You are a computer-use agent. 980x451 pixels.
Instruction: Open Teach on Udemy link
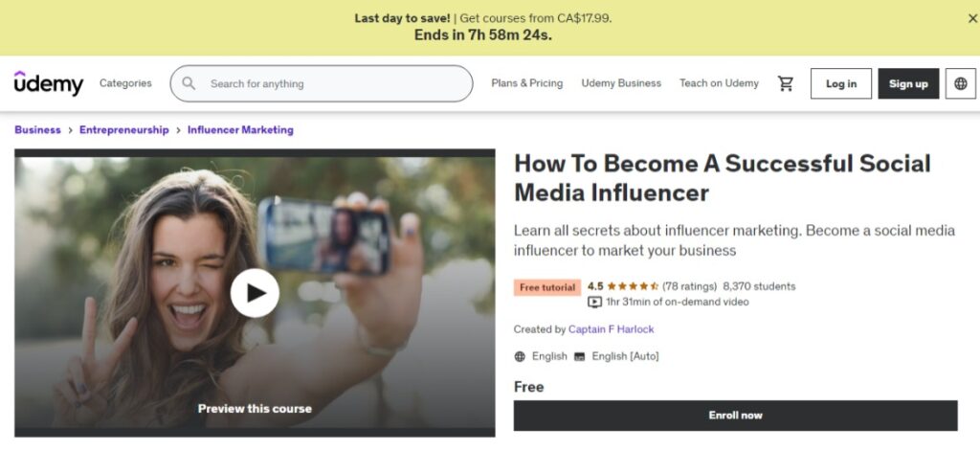click(x=719, y=83)
